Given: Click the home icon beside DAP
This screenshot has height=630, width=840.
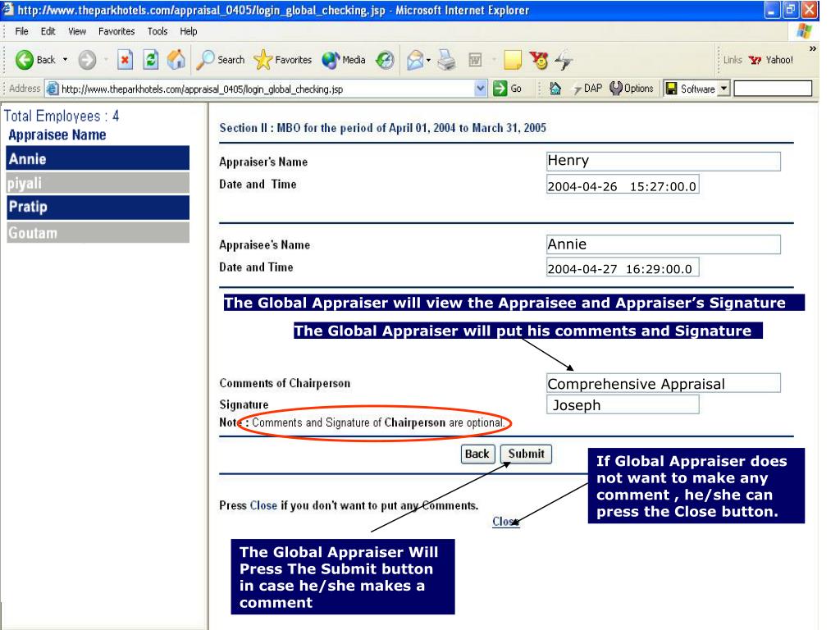Looking at the screenshot, I should tap(555, 89).
